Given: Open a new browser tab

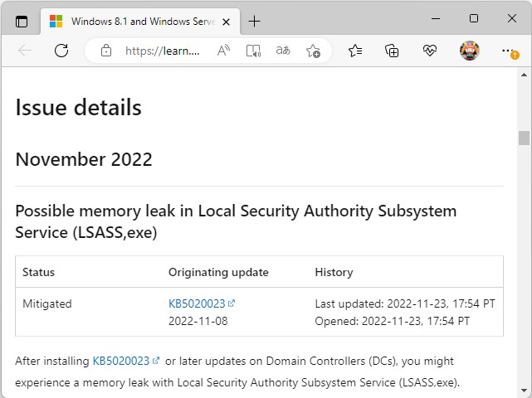Looking at the screenshot, I should coord(255,21).
